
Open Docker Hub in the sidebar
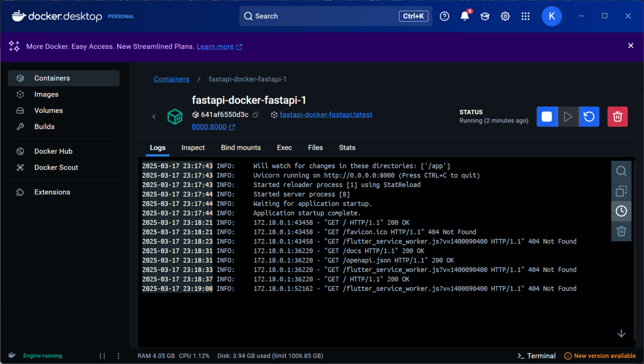point(64,151)
